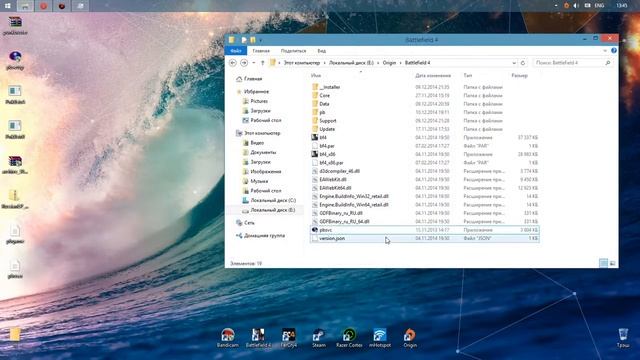This screenshot has width=640, height=360.
Task: Click Origin in the address breadcrumb
Action: 389,63
